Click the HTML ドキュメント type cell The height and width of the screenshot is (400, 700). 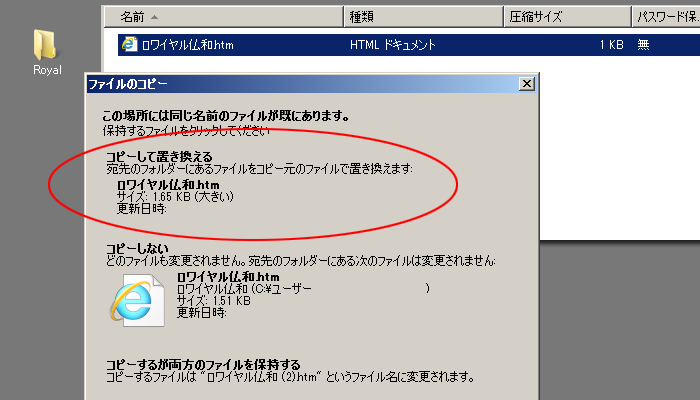[393, 45]
